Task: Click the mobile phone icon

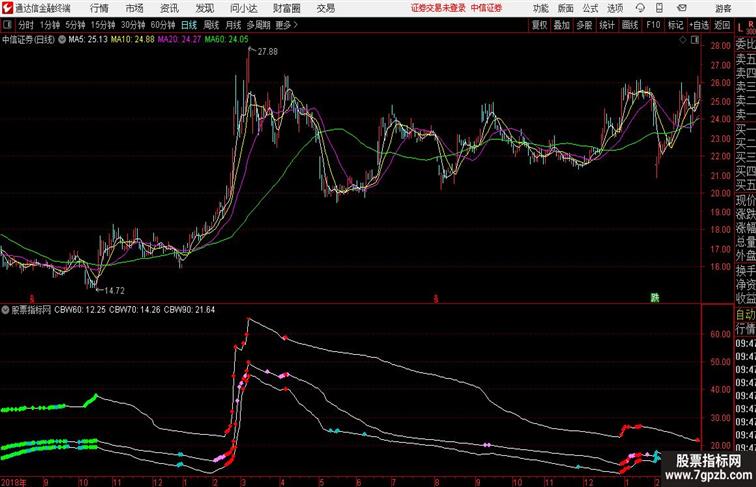Action: (659, 8)
